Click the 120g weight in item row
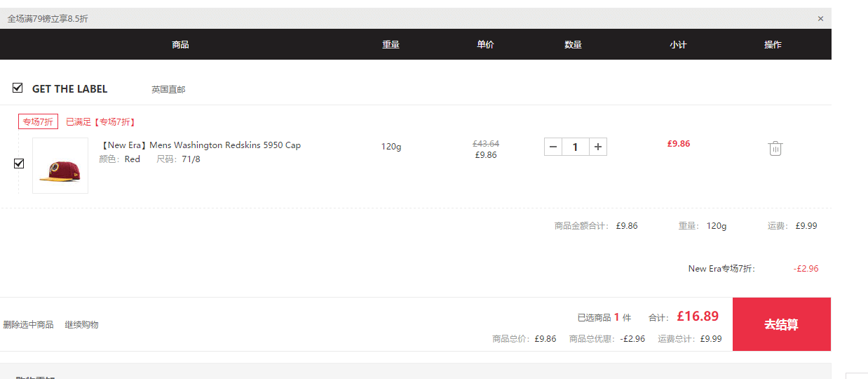Screen dimensions: 868x379 (x=391, y=147)
